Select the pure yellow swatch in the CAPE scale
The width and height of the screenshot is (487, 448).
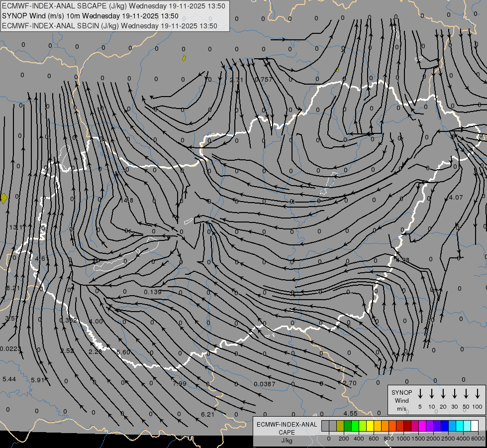(x=370, y=426)
